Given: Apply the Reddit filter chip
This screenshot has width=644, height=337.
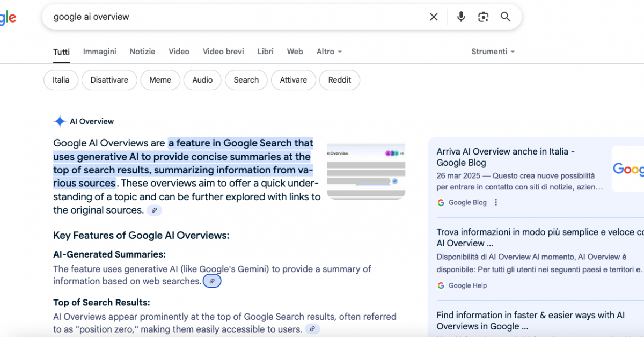Looking at the screenshot, I should 340,80.
